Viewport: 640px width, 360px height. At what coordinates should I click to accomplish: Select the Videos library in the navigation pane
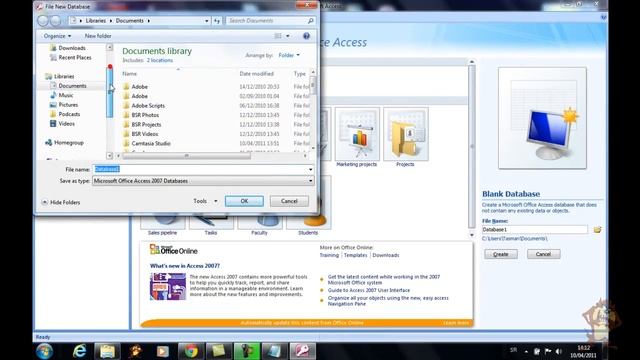[x=62, y=123]
